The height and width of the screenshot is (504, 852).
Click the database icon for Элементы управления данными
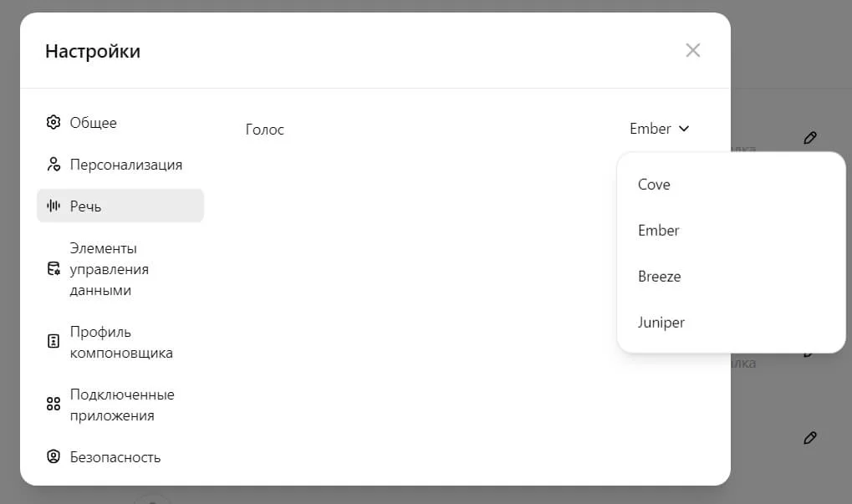pos(54,269)
